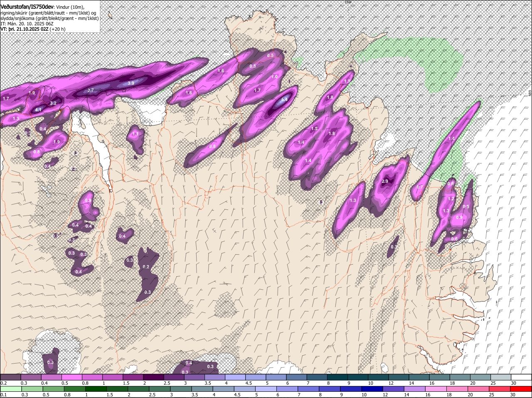This screenshot has height=398, width=532.
Task: Click the '4.5' label under the upper scale
Action: click(x=249, y=383)
